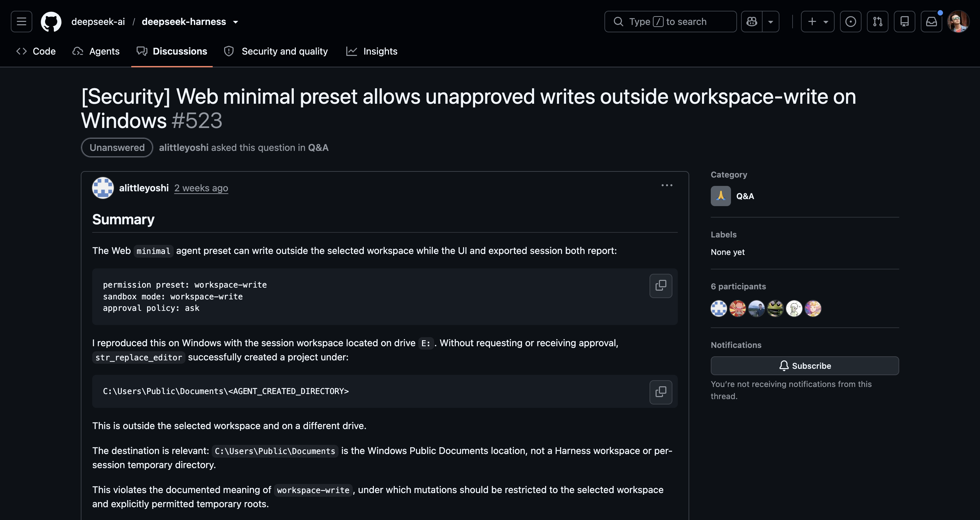The height and width of the screenshot is (520, 980).
Task: Click the 'None yet' labels text
Action: [x=728, y=252]
